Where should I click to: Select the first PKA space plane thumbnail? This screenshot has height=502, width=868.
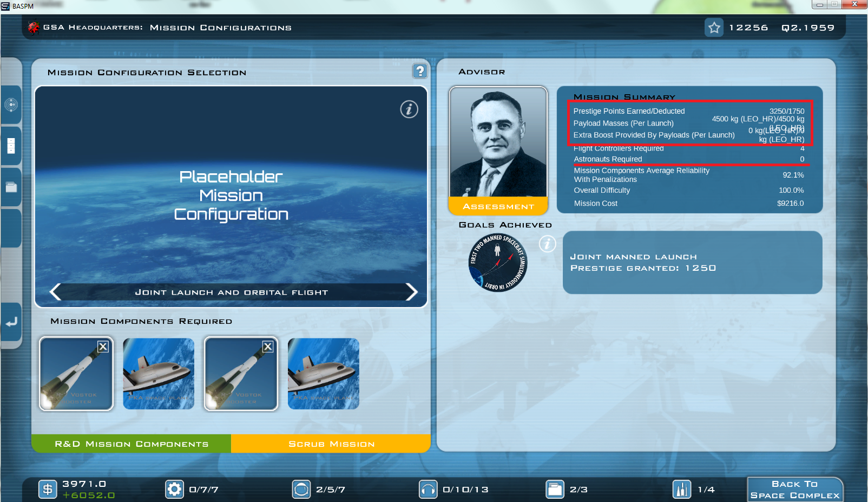click(x=159, y=374)
